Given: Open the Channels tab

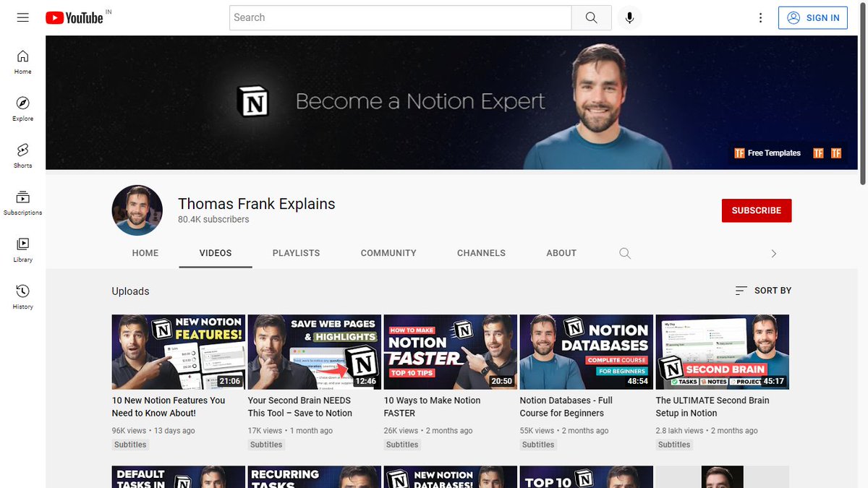Looking at the screenshot, I should [481, 253].
